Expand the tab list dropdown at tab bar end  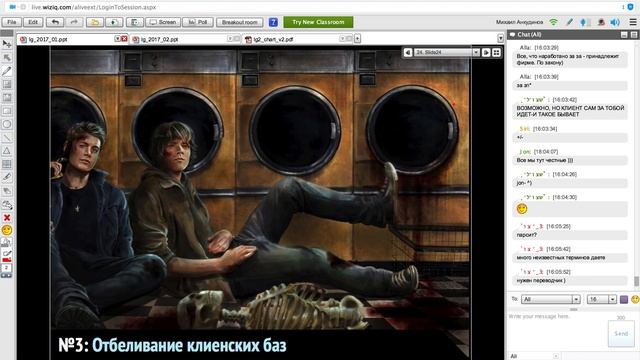[x=500, y=38]
